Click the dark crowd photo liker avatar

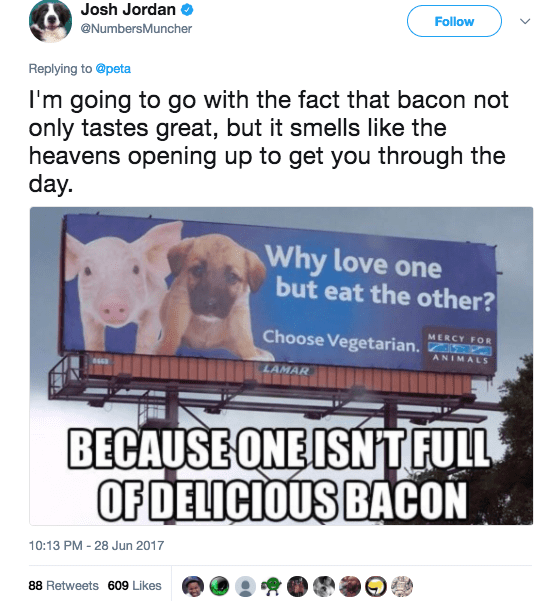coord(298,586)
